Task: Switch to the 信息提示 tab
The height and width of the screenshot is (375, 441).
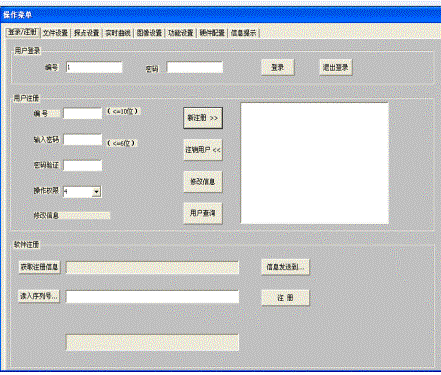Action: point(244,33)
